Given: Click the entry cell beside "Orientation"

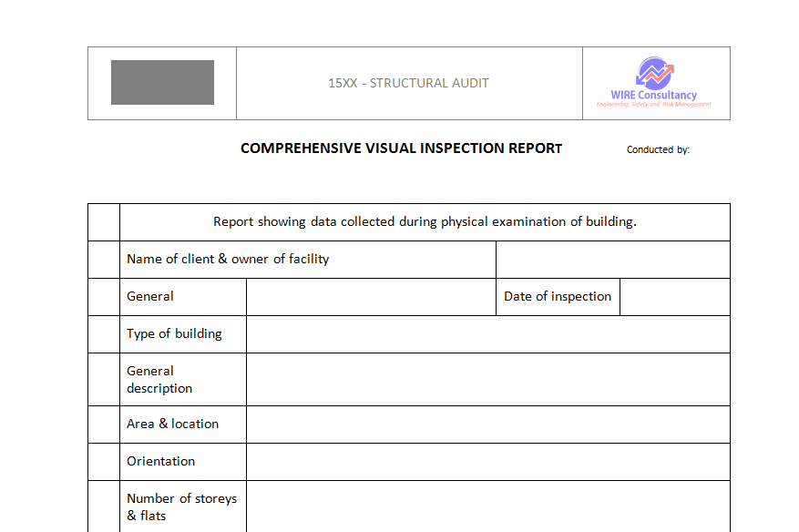Looking at the screenshot, I should (487, 461).
